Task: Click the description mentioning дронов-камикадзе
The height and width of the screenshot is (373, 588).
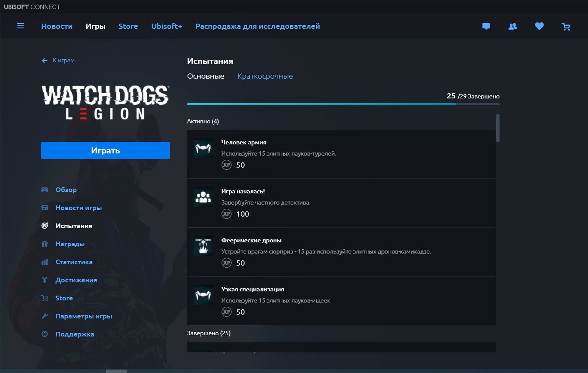Action: (x=326, y=251)
